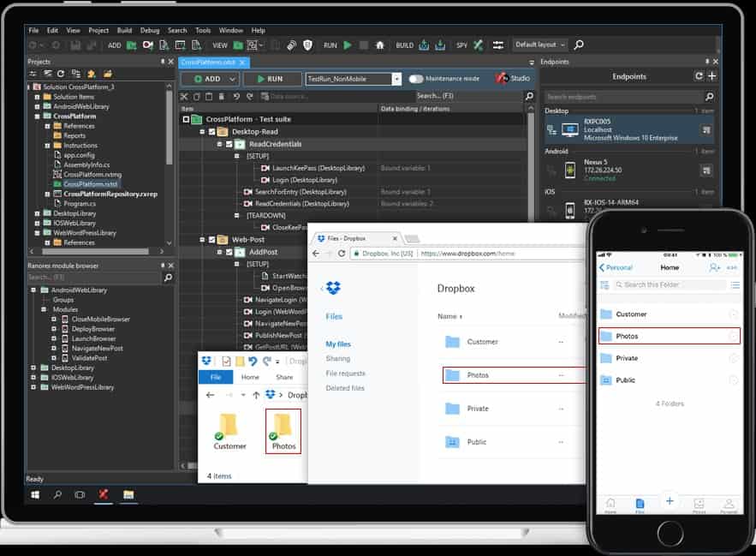
Task: Click undo icon in test suite toolbar
Action: (x=236, y=97)
